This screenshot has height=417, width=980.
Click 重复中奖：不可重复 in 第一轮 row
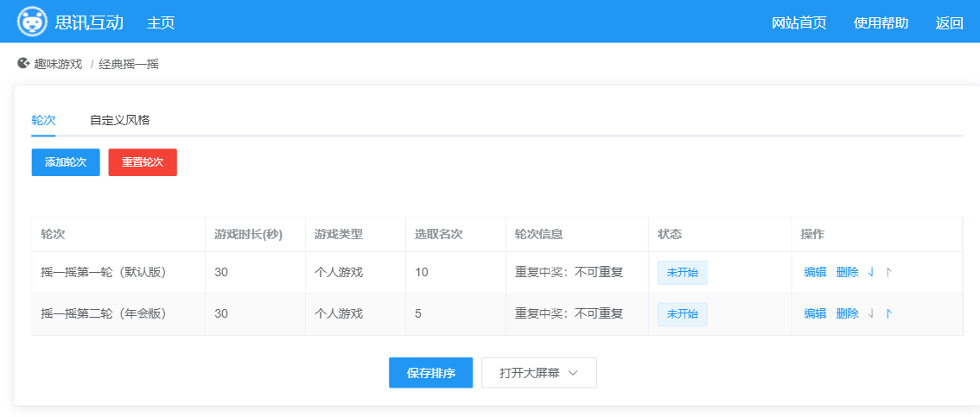pyautogui.click(x=569, y=272)
